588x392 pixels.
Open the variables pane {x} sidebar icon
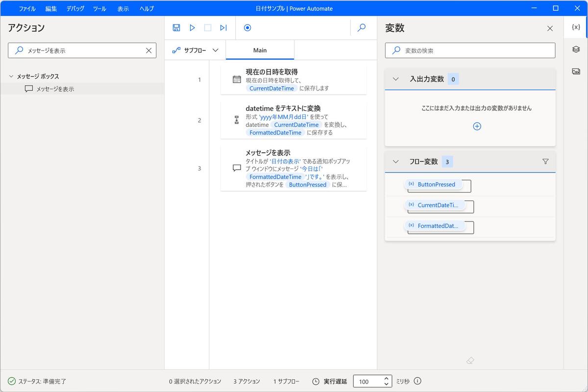tap(576, 27)
